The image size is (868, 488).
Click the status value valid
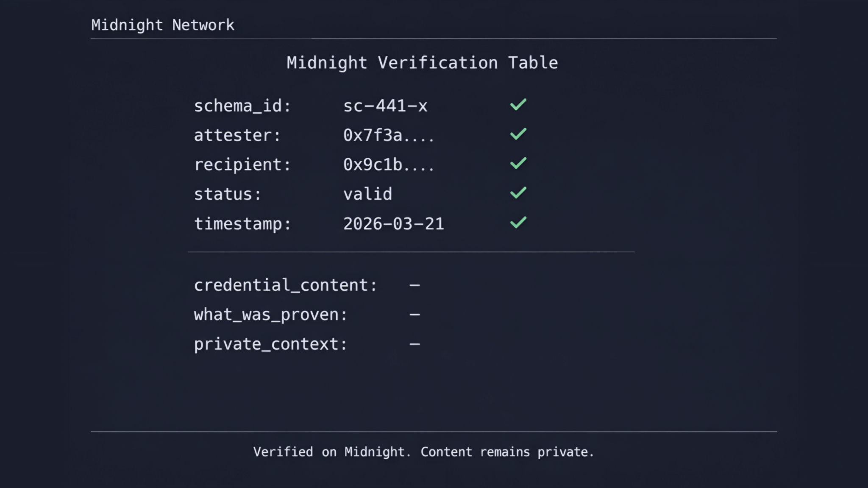point(367,194)
